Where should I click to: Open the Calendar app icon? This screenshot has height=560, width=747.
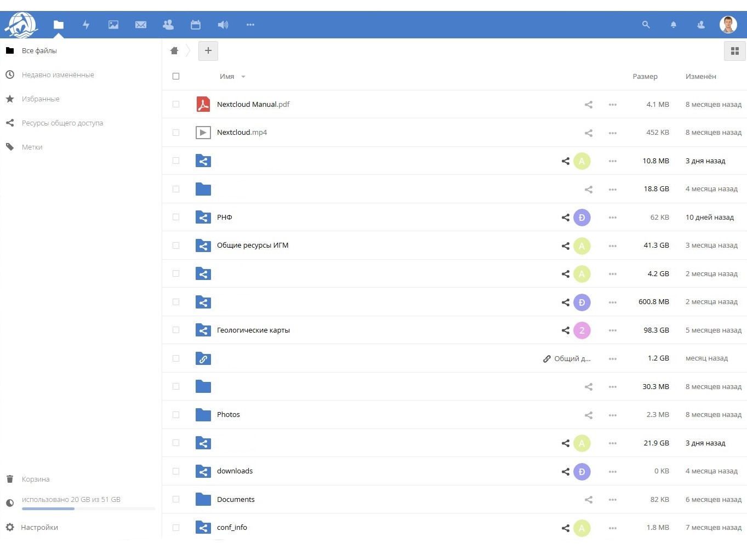pyautogui.click(x=196, y=25)
